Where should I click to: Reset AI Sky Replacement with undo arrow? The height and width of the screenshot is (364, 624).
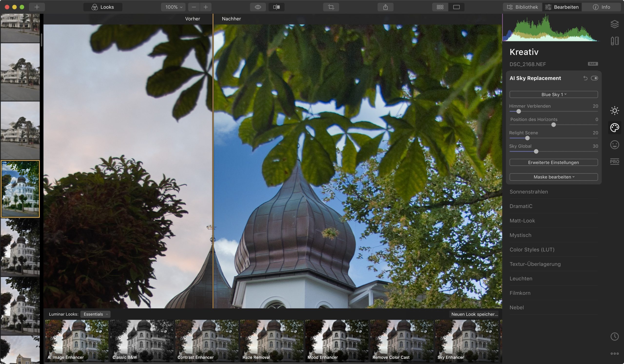(x=585, y=78)
